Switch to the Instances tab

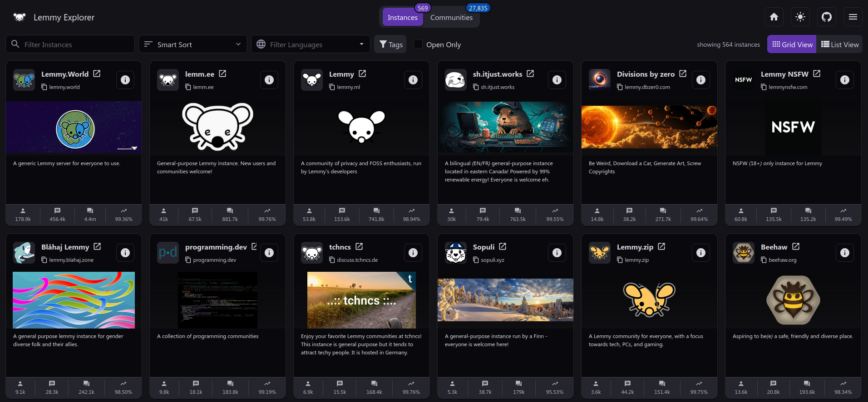pos(403,18)
